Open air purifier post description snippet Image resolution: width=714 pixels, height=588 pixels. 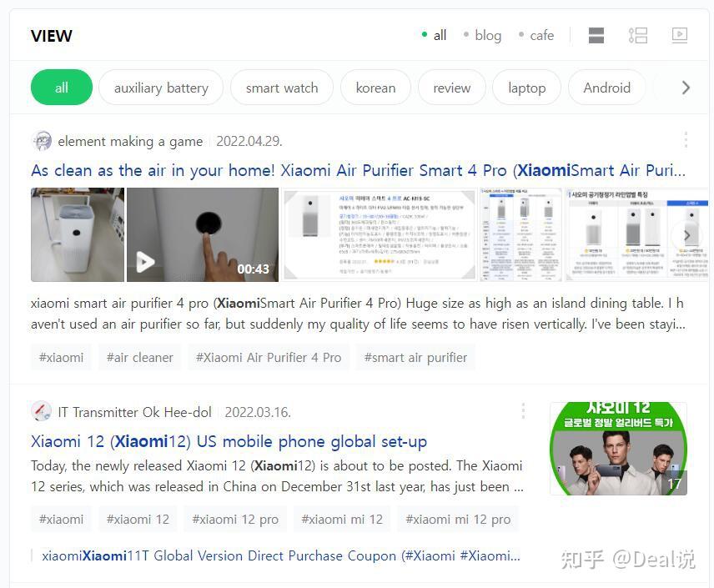pos(358,314)
